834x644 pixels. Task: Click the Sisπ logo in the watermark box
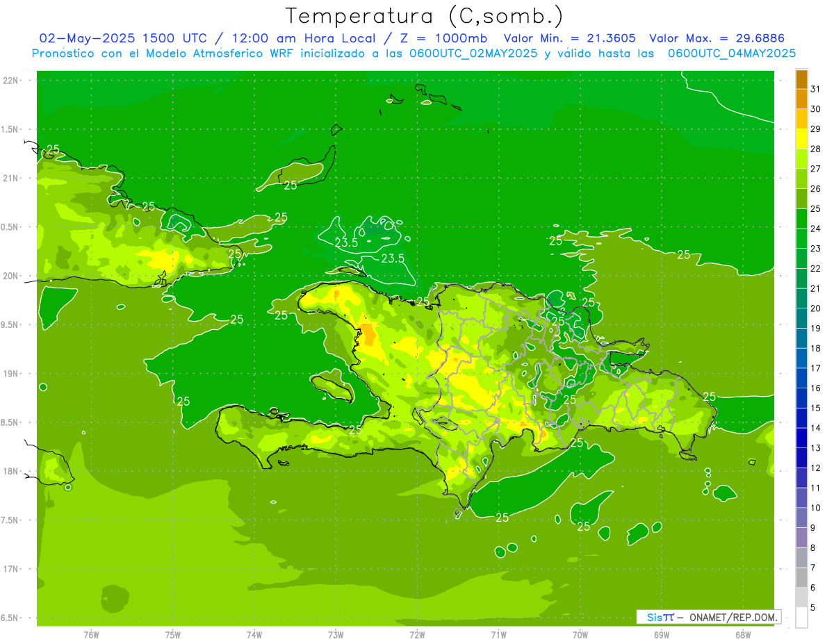tap(660, 617)
